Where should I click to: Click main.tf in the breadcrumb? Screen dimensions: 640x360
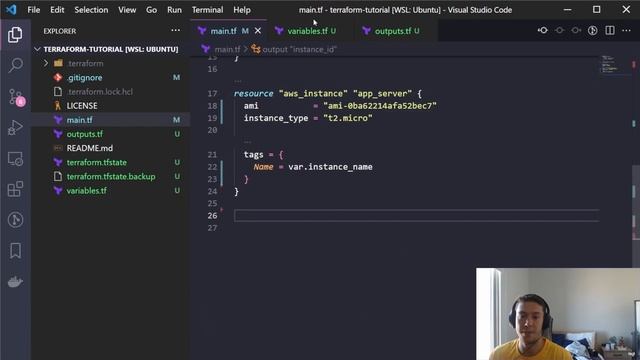(x=227, y=49)
